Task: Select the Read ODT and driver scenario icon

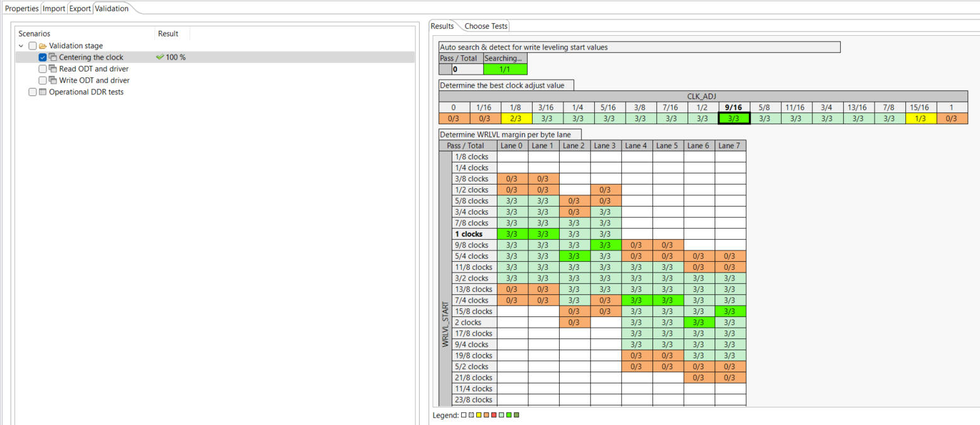Action: [x=53, y=68]
